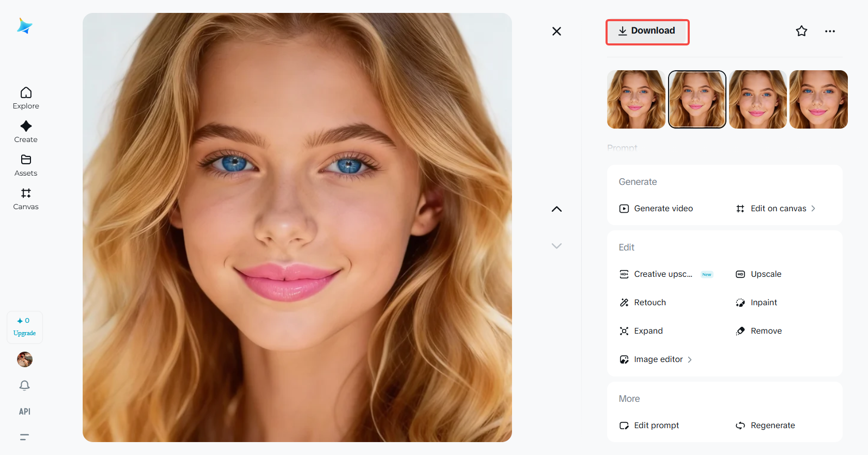The width and height of the screenshot is (868, 455).
Task: Open the user profile avatar
Action: [x=25, y=359]
